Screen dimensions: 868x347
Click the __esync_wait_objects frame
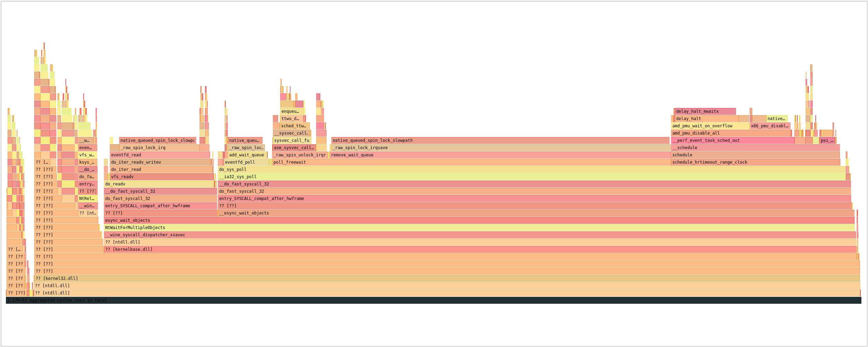pyautogui.click(x=536, y=213)
